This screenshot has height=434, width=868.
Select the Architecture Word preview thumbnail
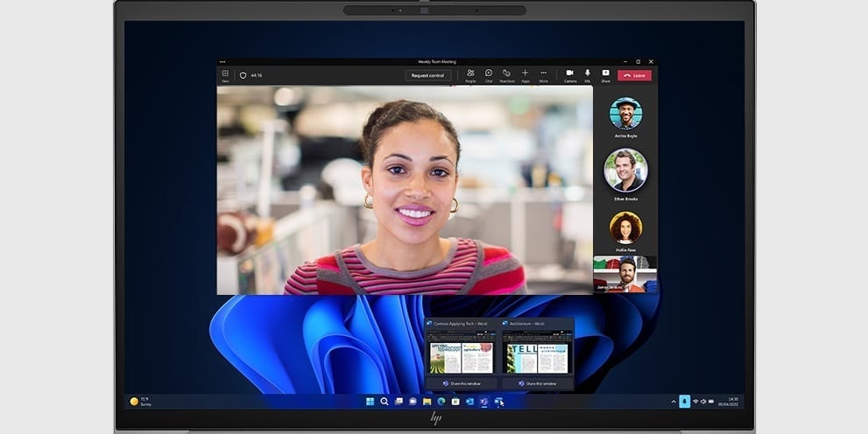[x=537, y=357]
